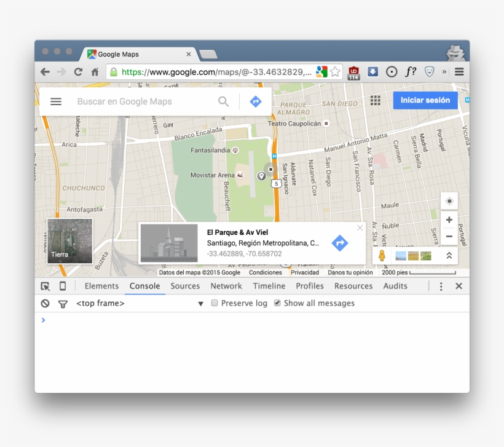Click the mask shield extension icon
Image resolution: width=504 pixels, height=447 pixels.
click(x=429, y=72)
